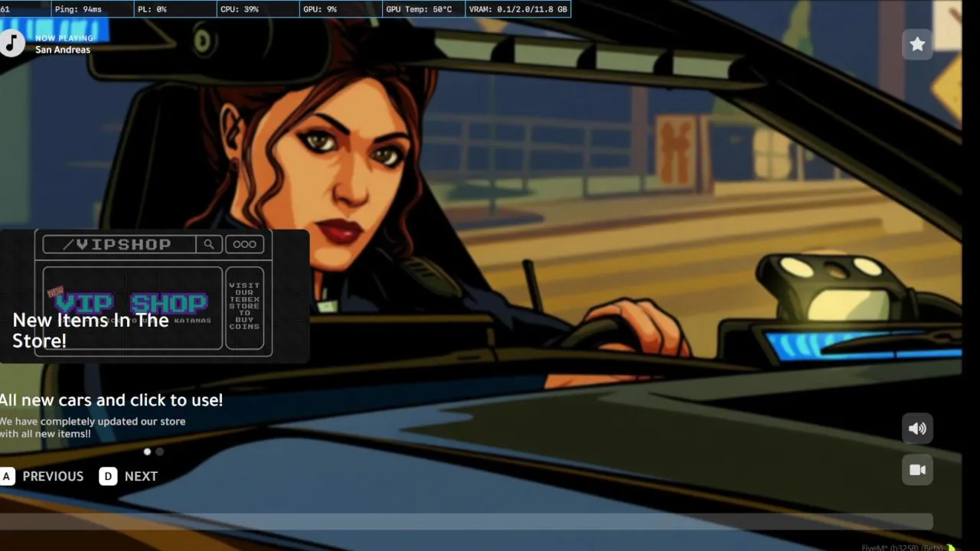This screenshot has height=551, width=980.
Task: Click the GPU: 9% overlay stat
Action: coord(340,9)
